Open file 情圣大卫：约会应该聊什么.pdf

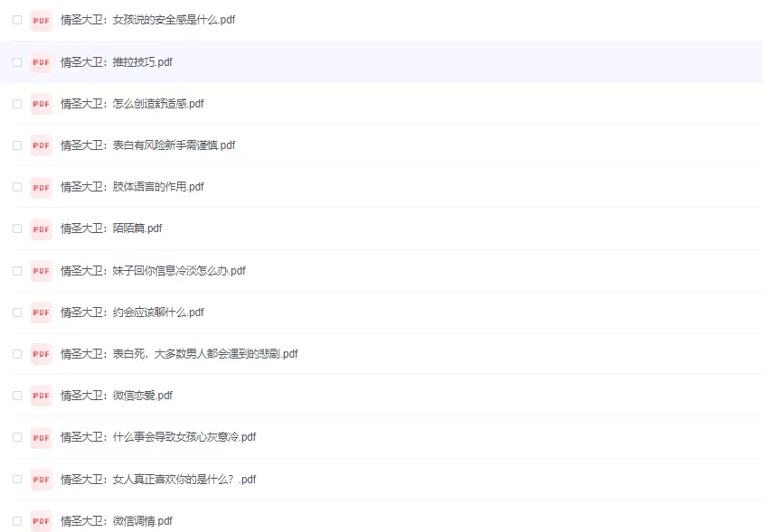pyautogui.click(x=132, y=313)
